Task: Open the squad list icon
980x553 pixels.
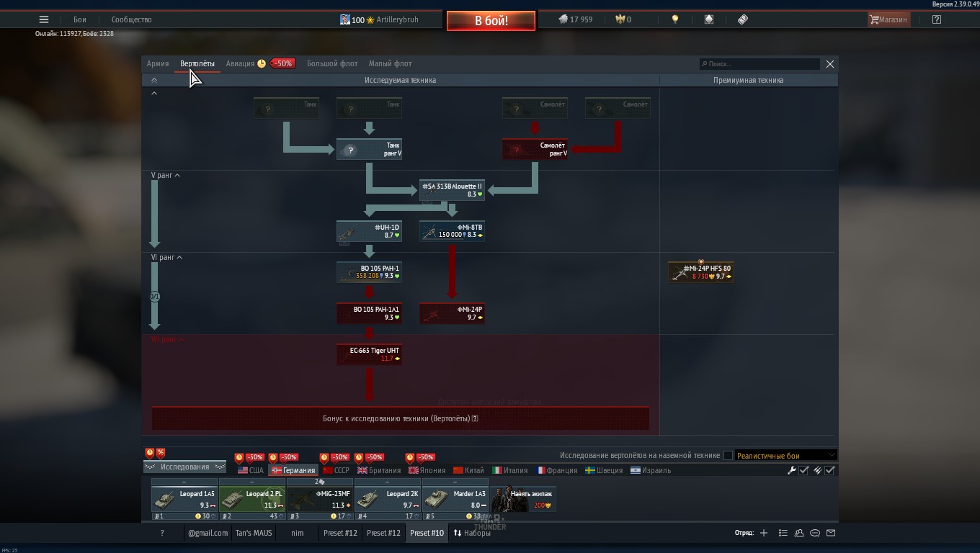Action: click(783, 533)
